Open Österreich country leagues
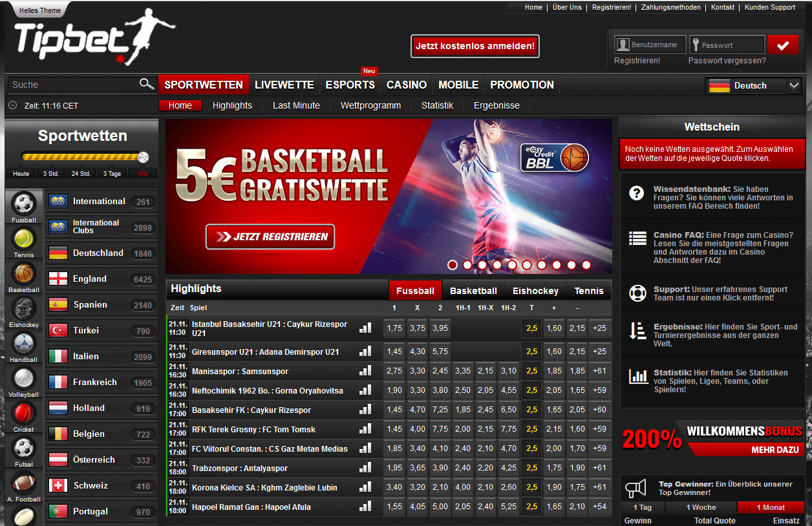Image resolution: width=812 pixels, height=526 pixels. click(x=101, y=459)
